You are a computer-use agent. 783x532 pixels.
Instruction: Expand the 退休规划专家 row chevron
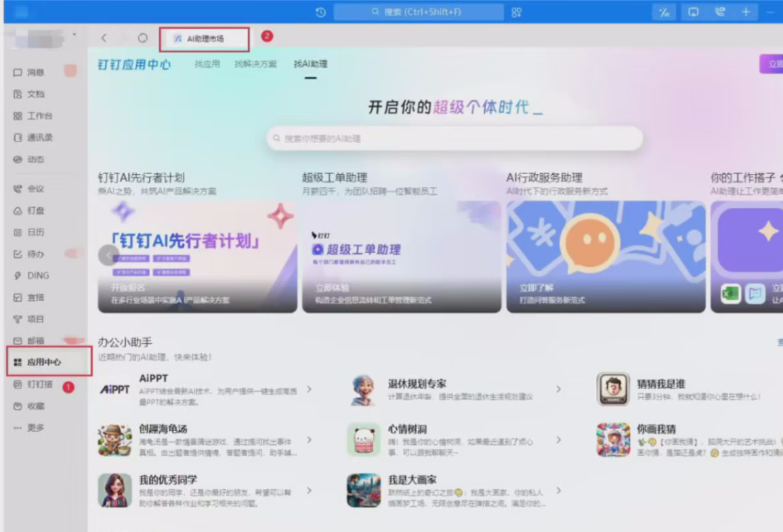[x=558, y=389]
